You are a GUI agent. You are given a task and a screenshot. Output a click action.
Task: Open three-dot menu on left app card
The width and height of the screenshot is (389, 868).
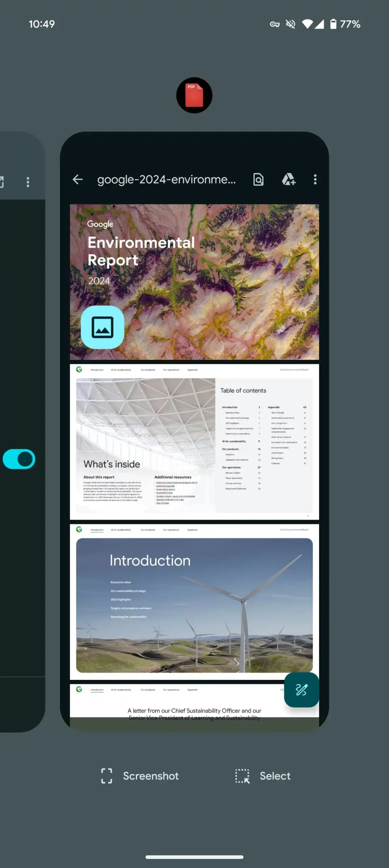coord(28,182)
